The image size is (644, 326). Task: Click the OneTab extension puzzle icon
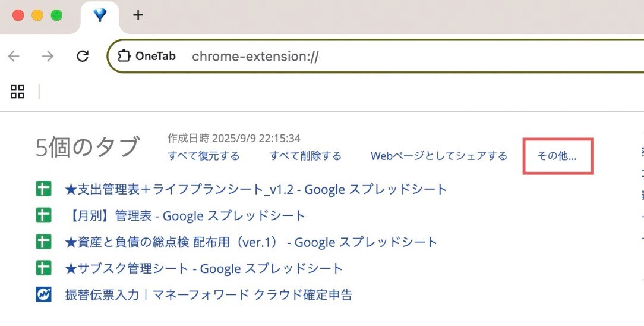[124, 56]
